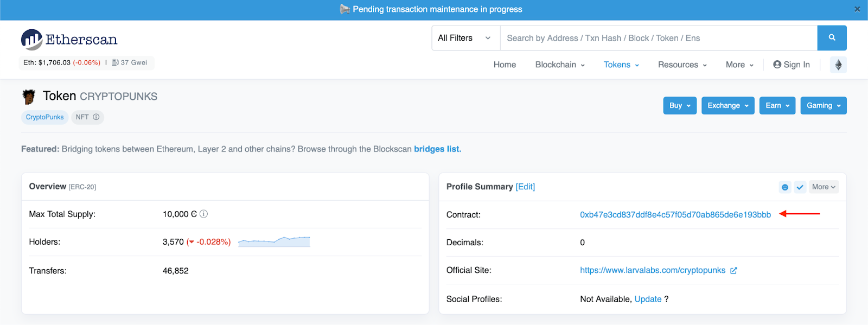Click the Ethereum diamond network icon
This screenshot has width=868, height=325.
838,65
